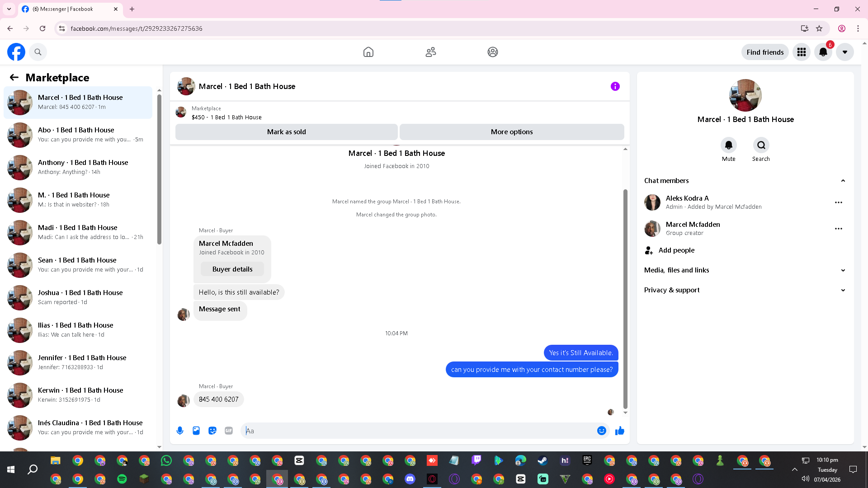Open the Friends icon in top navigation
The height and width of the screenshot is (488, 868).
click(431, 52)
